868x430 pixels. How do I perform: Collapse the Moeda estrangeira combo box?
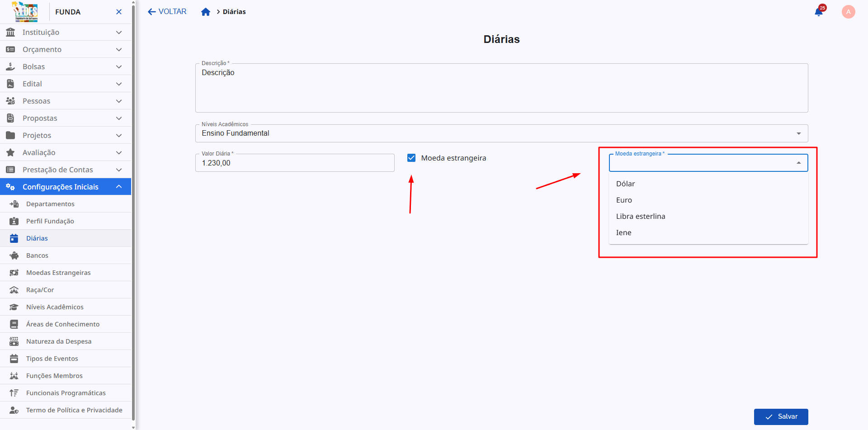coord(798,163)
